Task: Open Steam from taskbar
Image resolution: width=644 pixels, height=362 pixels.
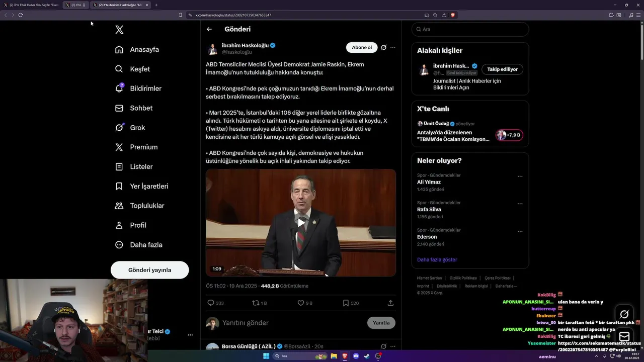Action: point(367,356)
